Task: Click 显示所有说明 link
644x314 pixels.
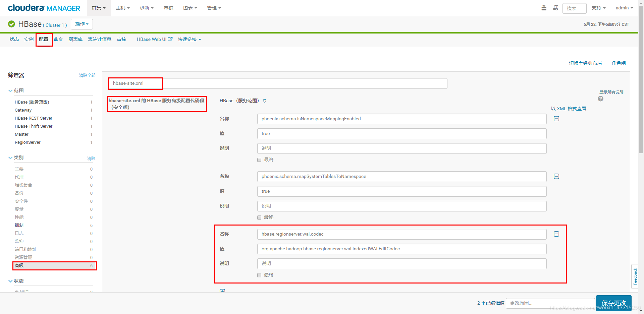Action: coord(611,92)
